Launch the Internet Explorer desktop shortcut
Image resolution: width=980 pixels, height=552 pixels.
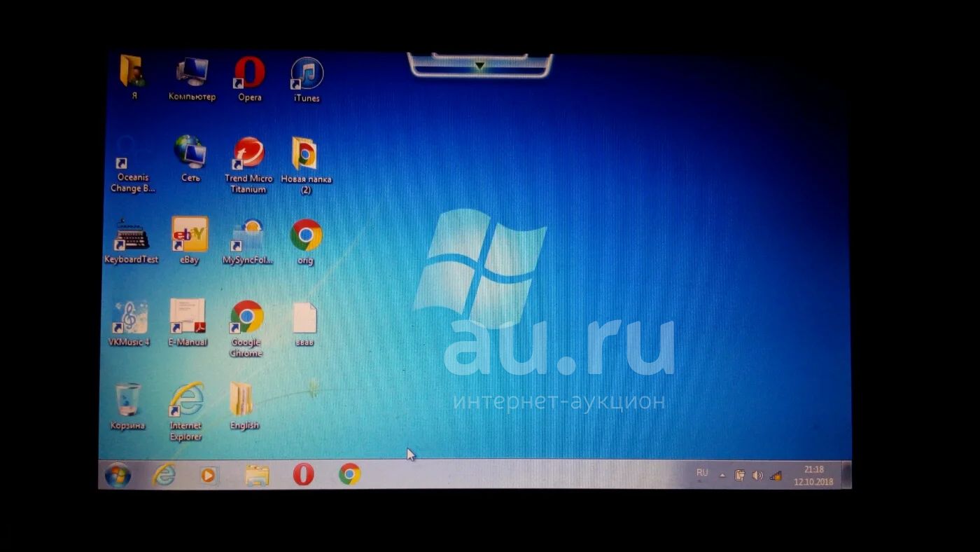[x=186, y=400]
